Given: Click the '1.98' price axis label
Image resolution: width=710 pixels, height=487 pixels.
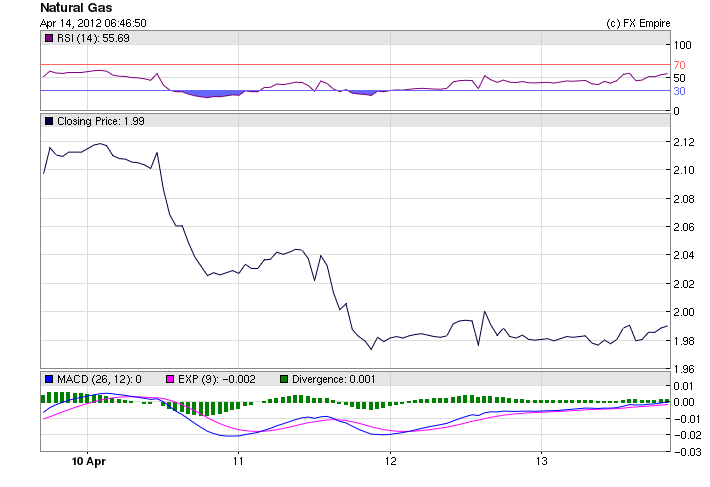Looking at the screenshot, I should pos(684,341).
